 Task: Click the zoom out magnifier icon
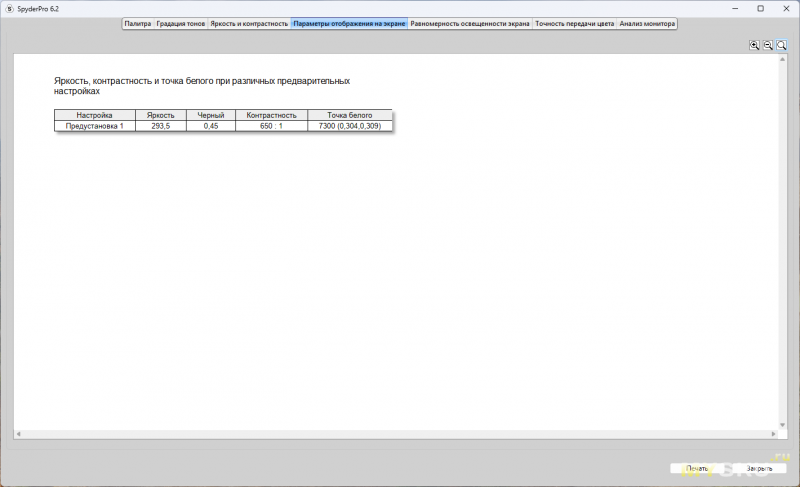coord(768,45)
